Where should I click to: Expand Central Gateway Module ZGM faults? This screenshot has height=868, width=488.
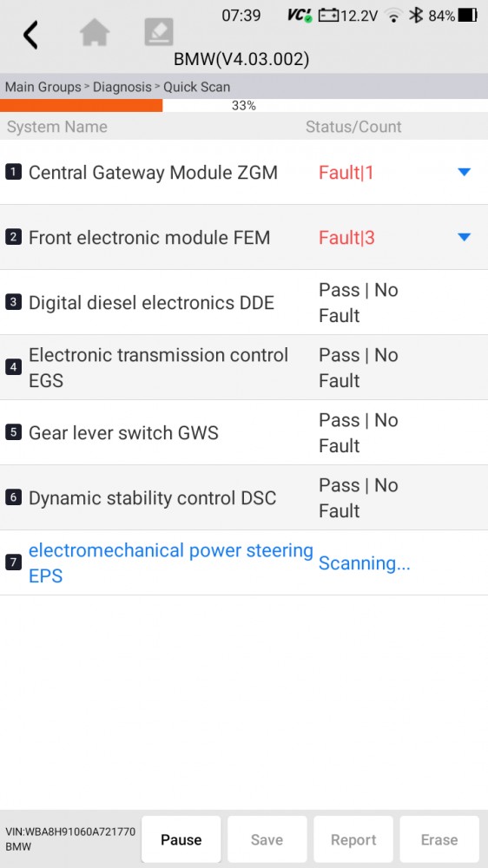click(465, 172)
